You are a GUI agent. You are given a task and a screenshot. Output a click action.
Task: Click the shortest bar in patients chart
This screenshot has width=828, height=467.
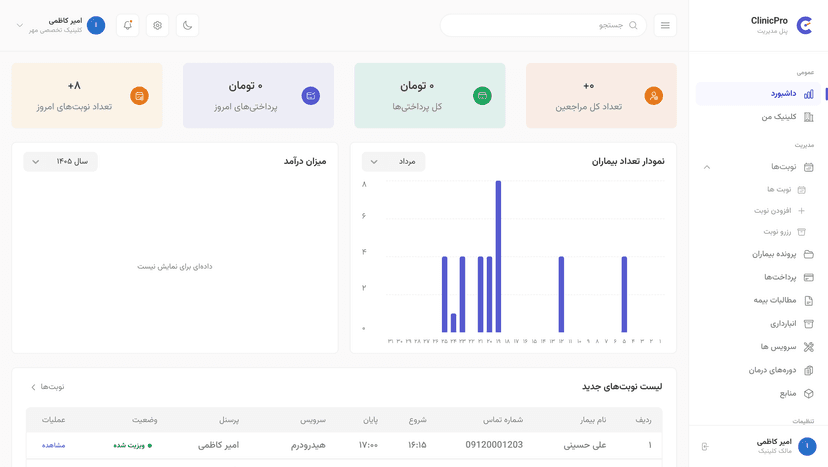coord(453,323)
